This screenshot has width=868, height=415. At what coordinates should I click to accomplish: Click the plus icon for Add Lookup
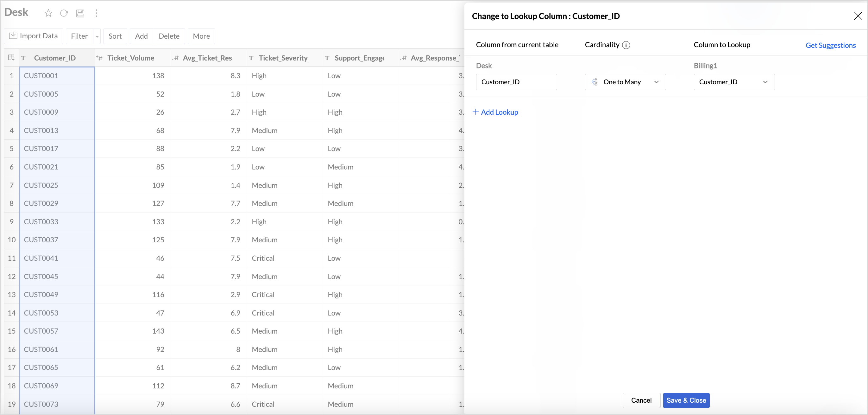[x=475, y=112]
